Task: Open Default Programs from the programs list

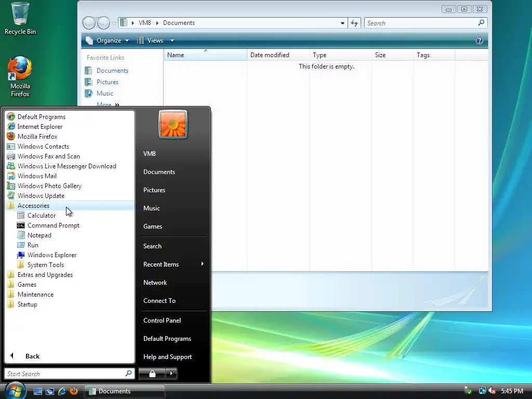Action: (x=42, y=117)
